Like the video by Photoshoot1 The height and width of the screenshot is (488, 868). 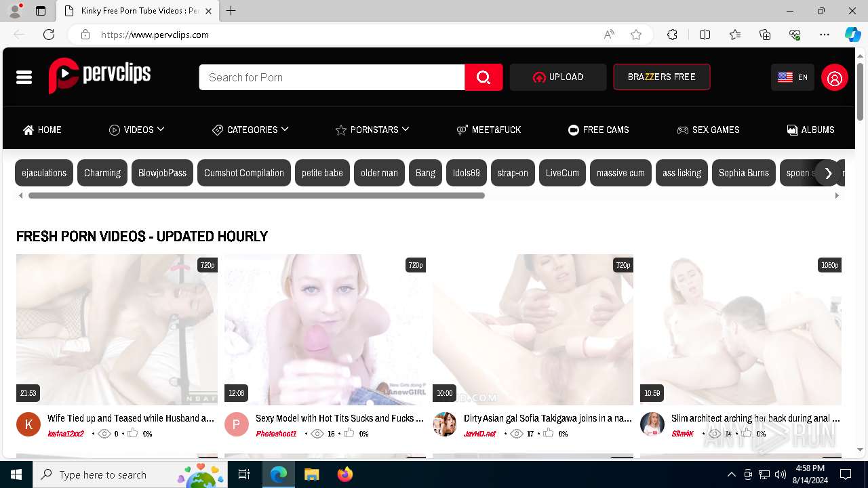click(x=349, y=433)
